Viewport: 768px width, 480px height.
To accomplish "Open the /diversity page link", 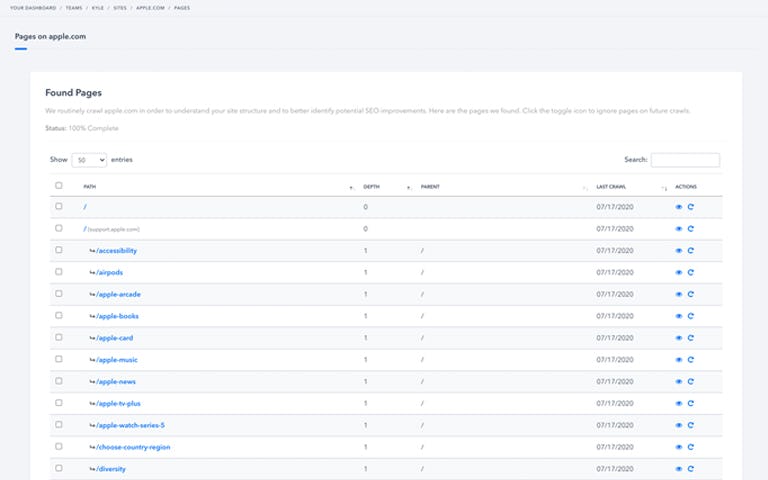I will (111, 469).
